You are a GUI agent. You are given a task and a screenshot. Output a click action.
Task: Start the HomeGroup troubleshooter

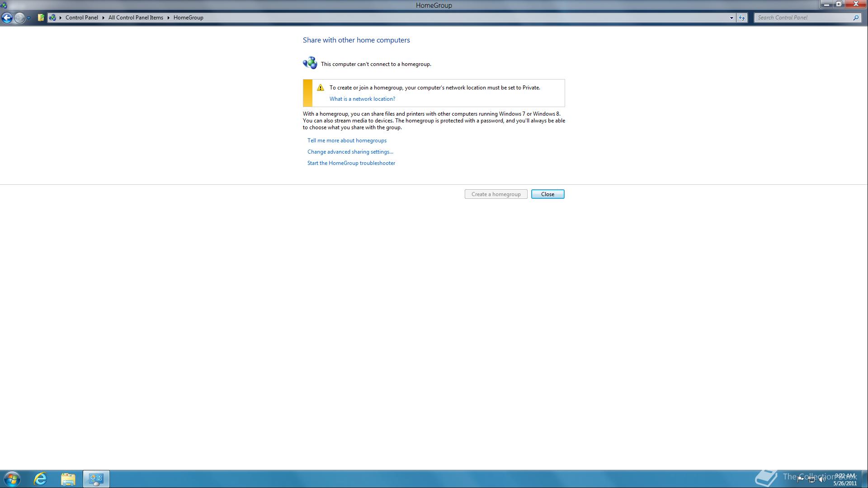tap(351, 163)
